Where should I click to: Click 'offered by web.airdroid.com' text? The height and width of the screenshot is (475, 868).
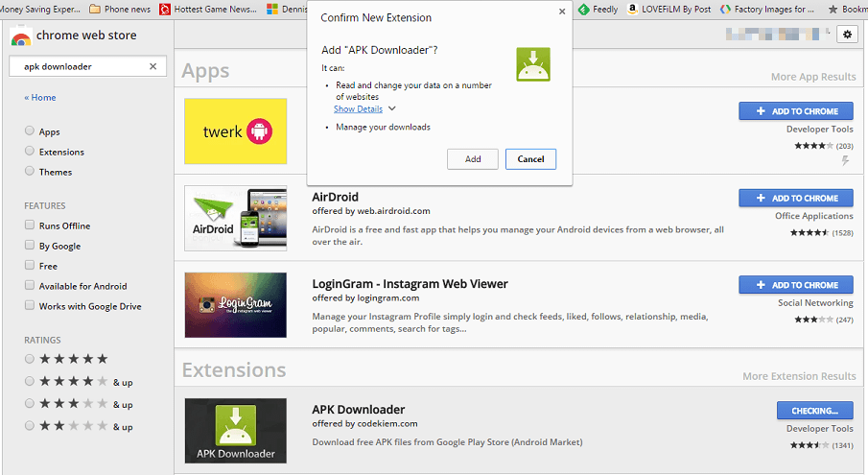pyautogui.click(x=371, y=211)
